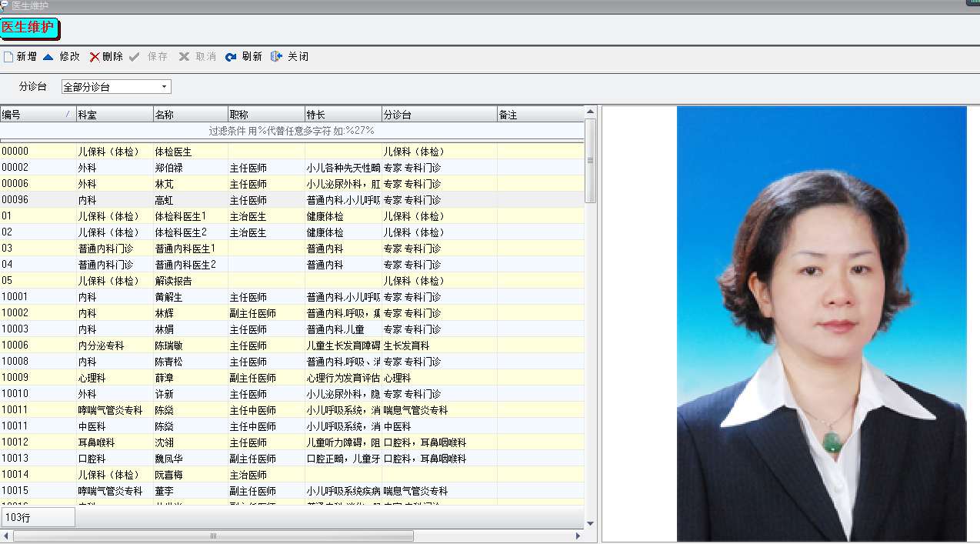Sort by the 科室 column header
The image size is (980, 544).
point(114,115)
